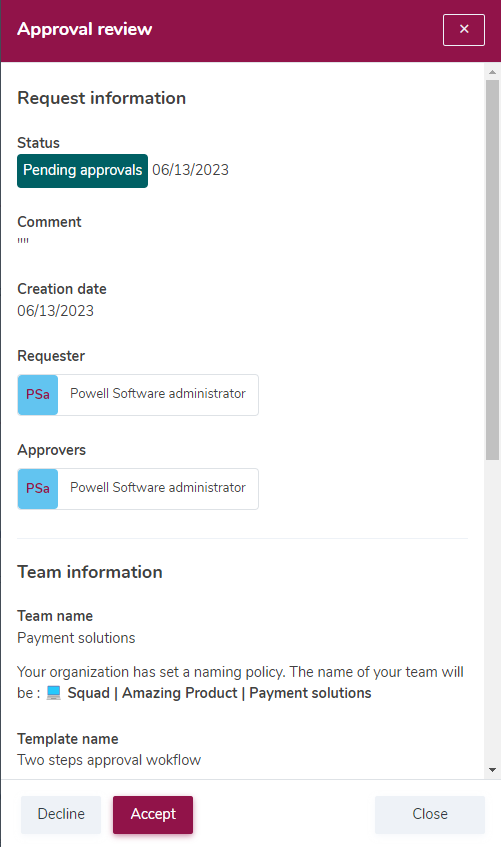Screen dimensions: 501x847
Task: Click the Accept button
Action: pyautogui.click(x=153, y=814)
